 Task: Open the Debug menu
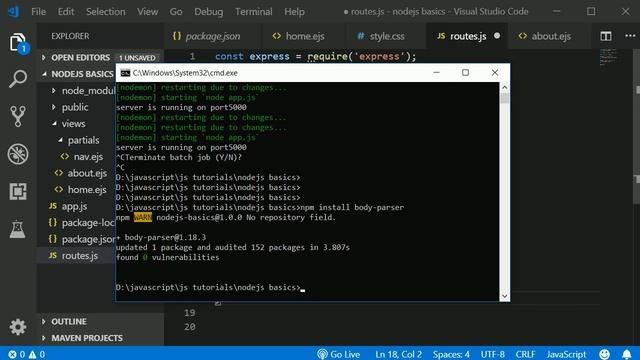[x=209, y=11]
